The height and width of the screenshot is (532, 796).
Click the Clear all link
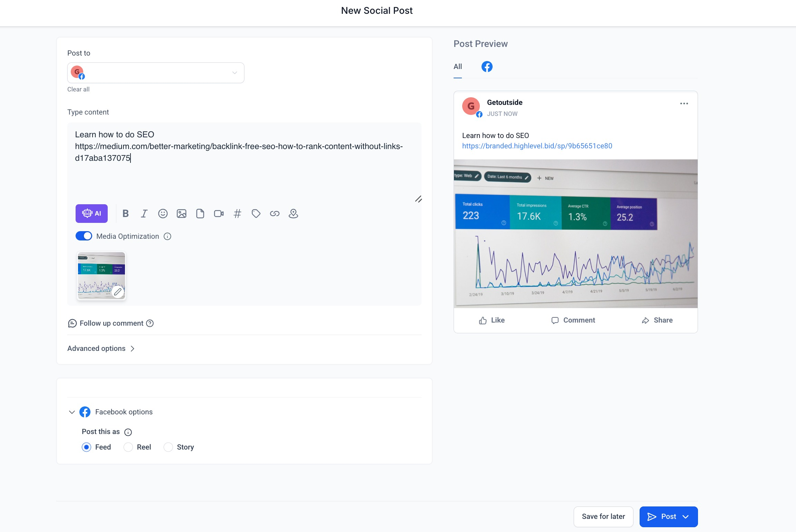click(x=78, y=89)
